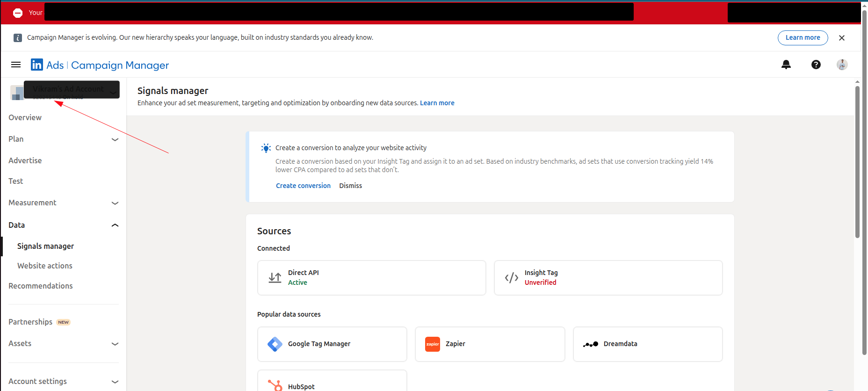Click the Dreamdata logo icon
Image resolution: width=868 pixels, height=391 pixels.
click(x=591, y=344)
